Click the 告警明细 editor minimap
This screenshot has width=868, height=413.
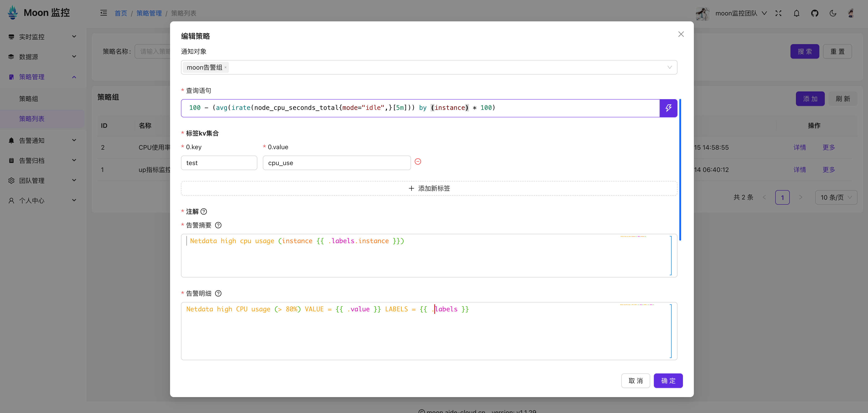(637, 305)
